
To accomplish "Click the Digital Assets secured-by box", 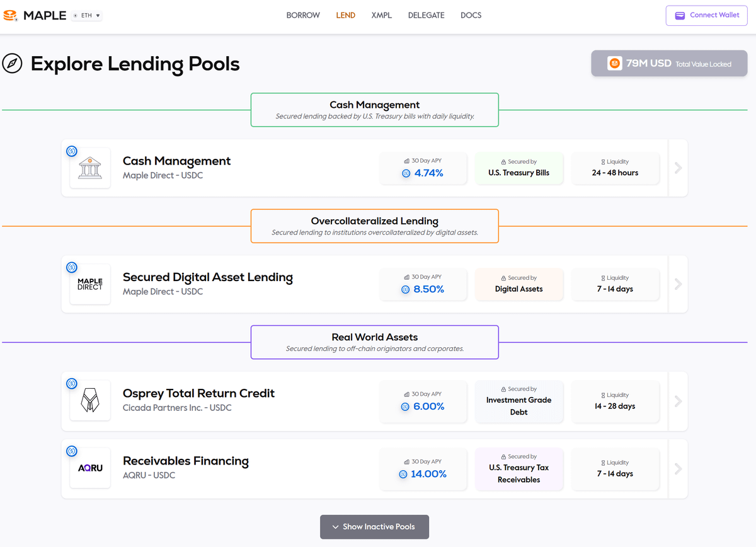I will (x=519, y=284).
